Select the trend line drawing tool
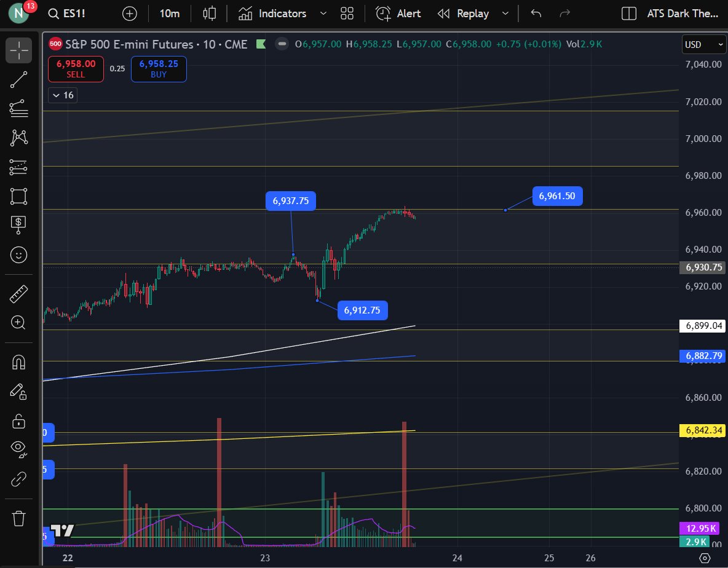This screenshot has width=728, height=568. coord(18,80)
